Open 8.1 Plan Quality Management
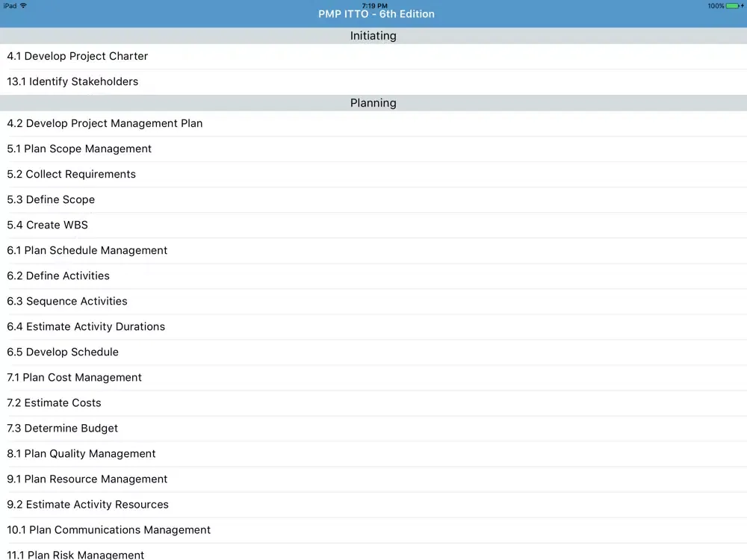The width and height of the screenshot is (747, 560). 373,454
